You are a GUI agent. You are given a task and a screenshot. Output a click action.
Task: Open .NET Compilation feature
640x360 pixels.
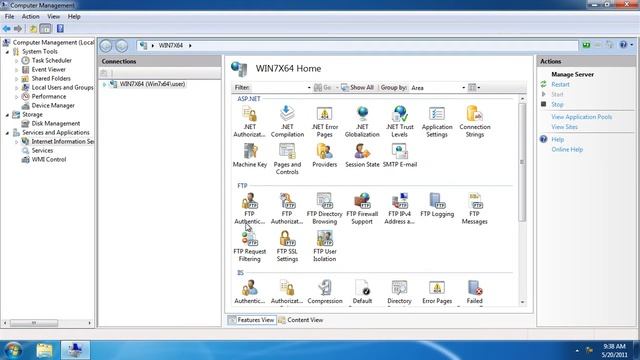click(x=287, y=121)
